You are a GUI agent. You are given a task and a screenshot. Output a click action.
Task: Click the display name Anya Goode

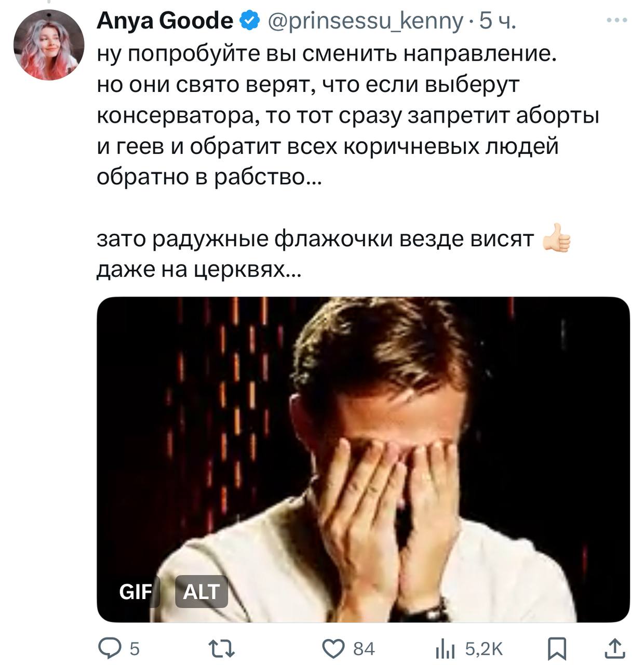pyautogui.click(x=165, y=21)
